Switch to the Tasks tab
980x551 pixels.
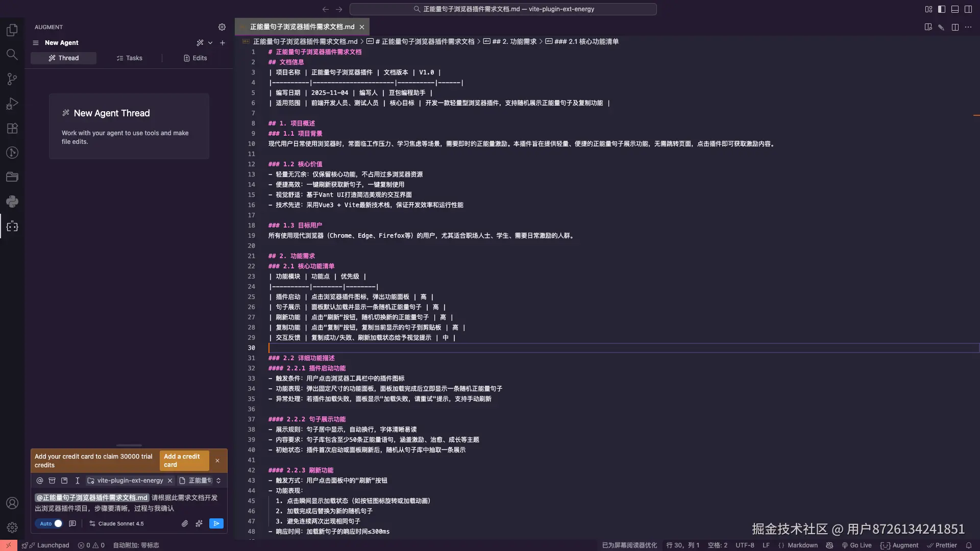click(130, 58)
